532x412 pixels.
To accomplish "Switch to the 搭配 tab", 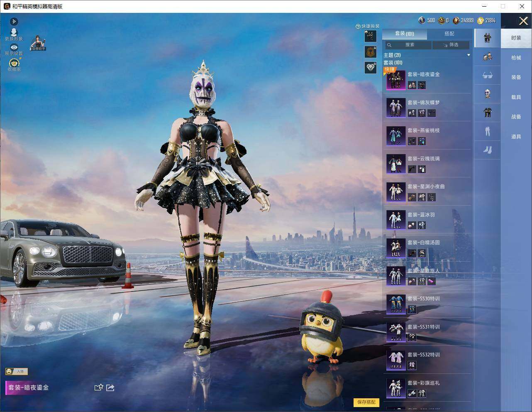I will 449,34.
